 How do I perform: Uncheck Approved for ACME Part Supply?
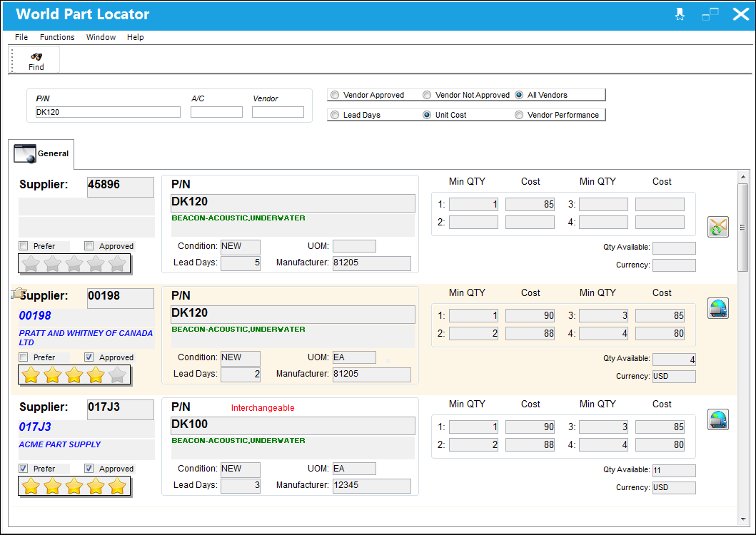(x=89, y=469)
